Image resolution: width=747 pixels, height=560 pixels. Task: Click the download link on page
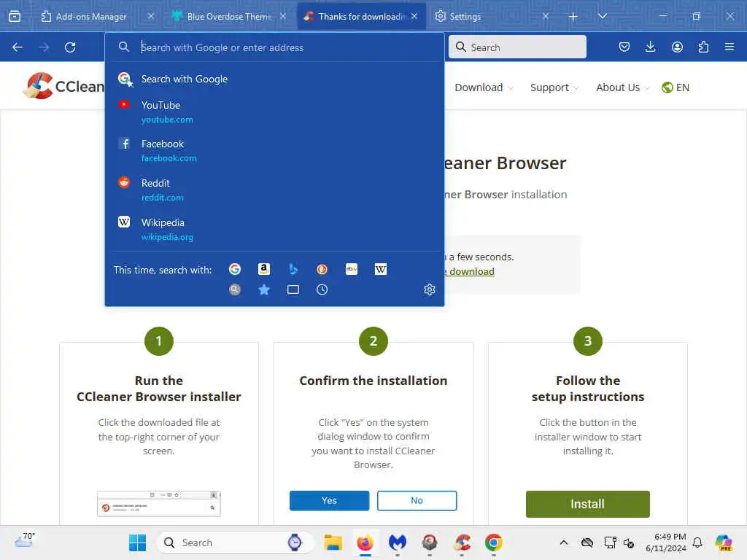471,271
